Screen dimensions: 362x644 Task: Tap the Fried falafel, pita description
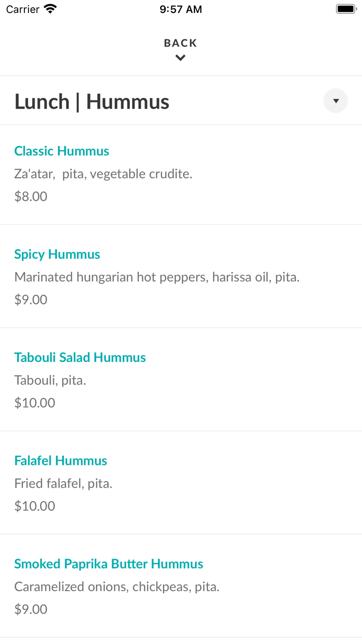click(63, 484)
